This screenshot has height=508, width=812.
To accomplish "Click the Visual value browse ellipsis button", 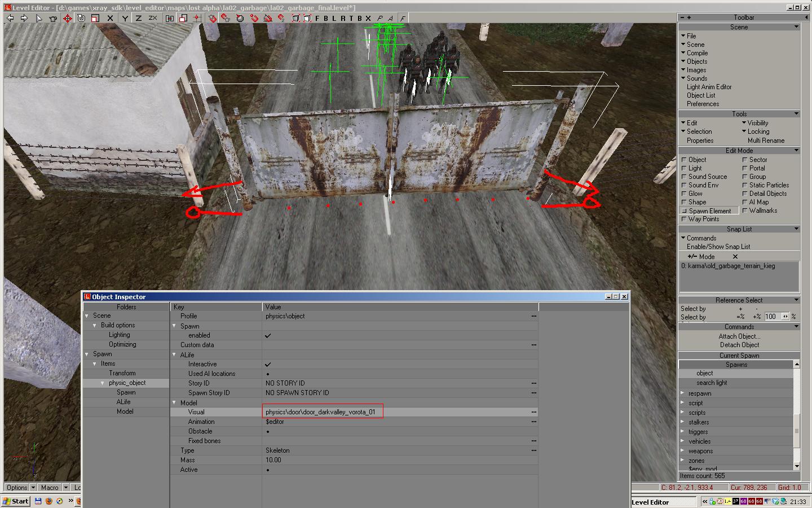I will pos(533,412).
